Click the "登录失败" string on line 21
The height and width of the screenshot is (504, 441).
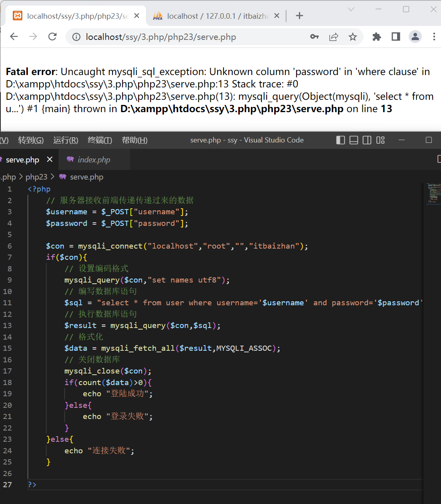pos(127,417)
